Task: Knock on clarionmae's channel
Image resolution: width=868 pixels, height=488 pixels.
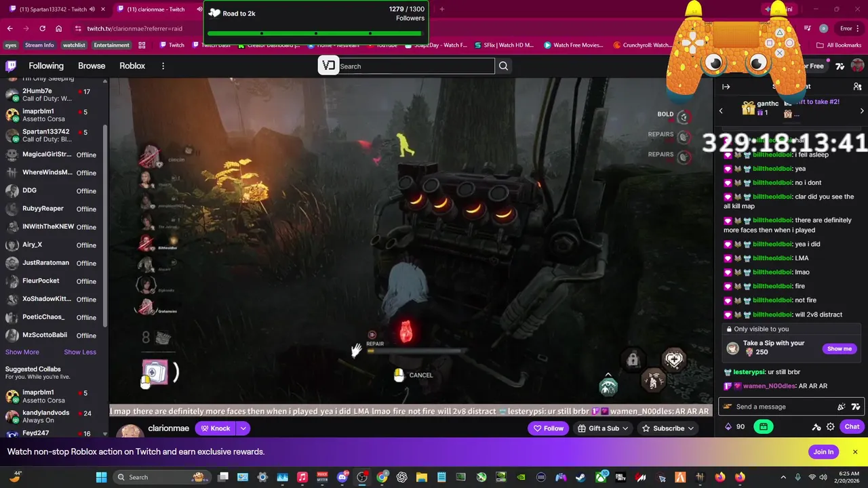Action: (x=216, y=428)
